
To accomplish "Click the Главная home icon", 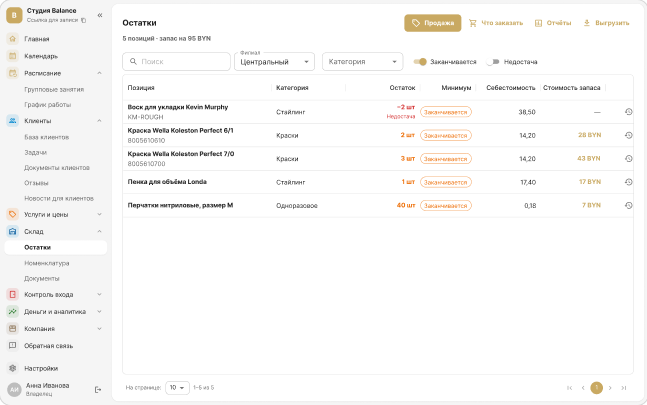I will [x=13, y=39].
